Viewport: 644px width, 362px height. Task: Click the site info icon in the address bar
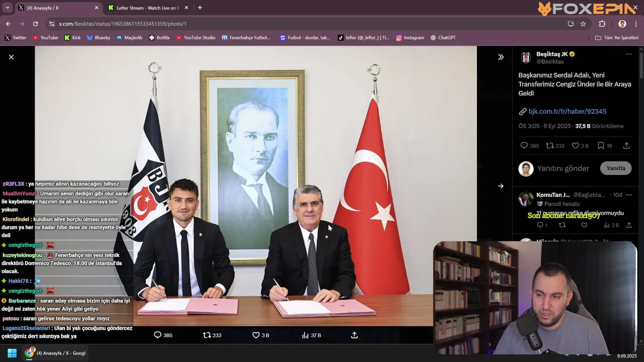click(51, 24)
